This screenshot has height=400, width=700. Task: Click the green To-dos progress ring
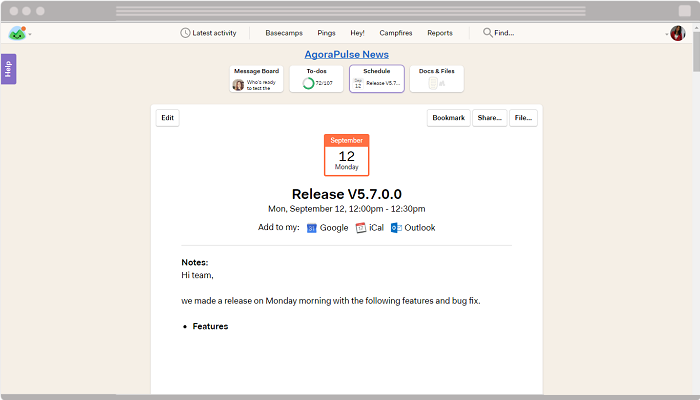point(308,83)
